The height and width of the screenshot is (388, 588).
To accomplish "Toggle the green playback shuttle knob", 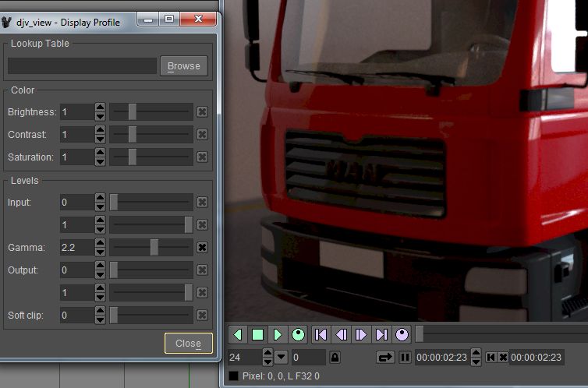I will [x=298, y=334].
